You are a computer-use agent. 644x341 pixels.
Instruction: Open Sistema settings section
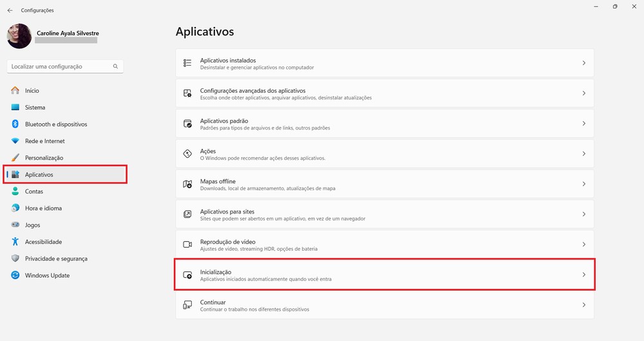(35, 108)
